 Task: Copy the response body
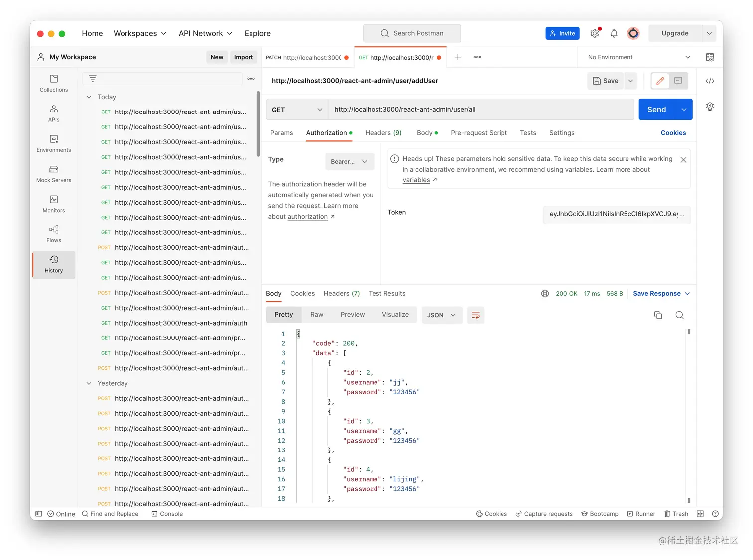(x=658, y=315)
